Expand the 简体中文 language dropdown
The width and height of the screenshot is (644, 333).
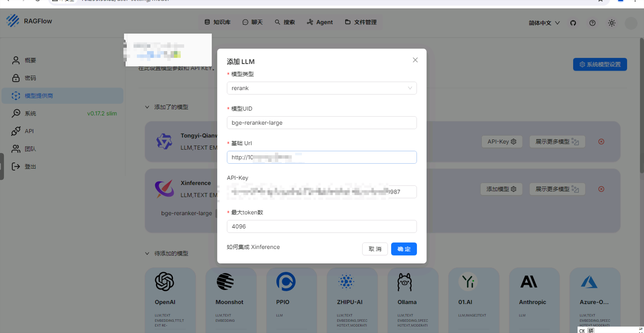pyautogui.click(x=544, y=23)
